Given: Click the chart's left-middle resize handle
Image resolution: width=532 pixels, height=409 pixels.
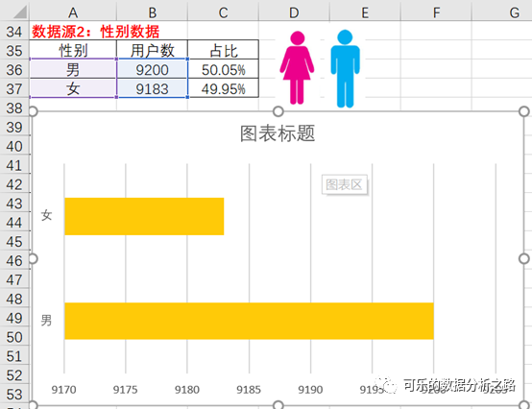Looking at the screenshot, I should pyautogui.click(x=33, y=259).
